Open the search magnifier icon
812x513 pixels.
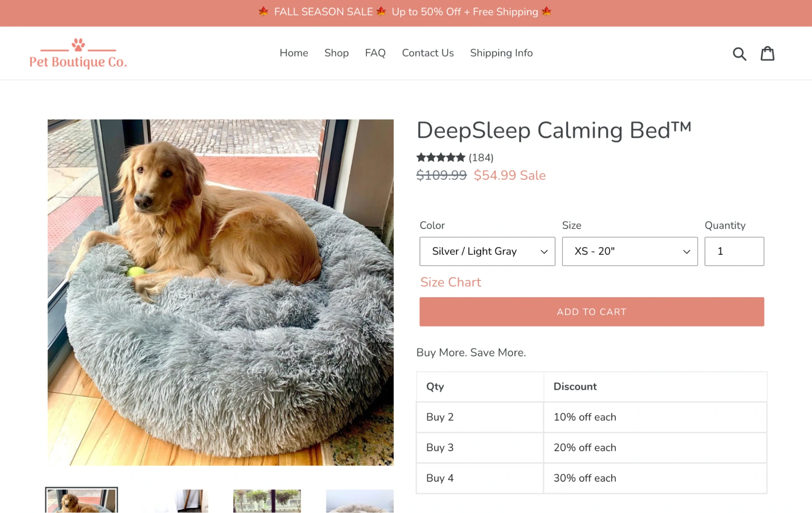click(739, 54)
